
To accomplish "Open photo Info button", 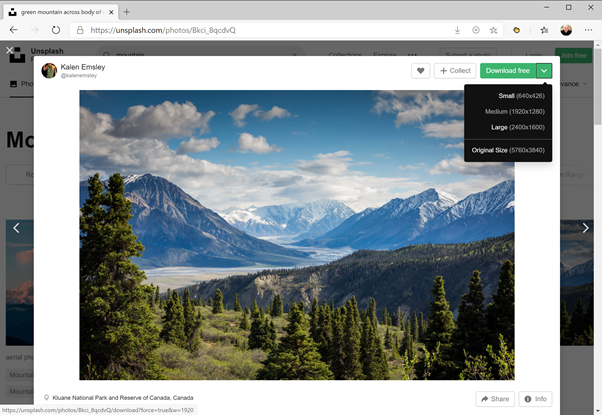I will 536,399.
